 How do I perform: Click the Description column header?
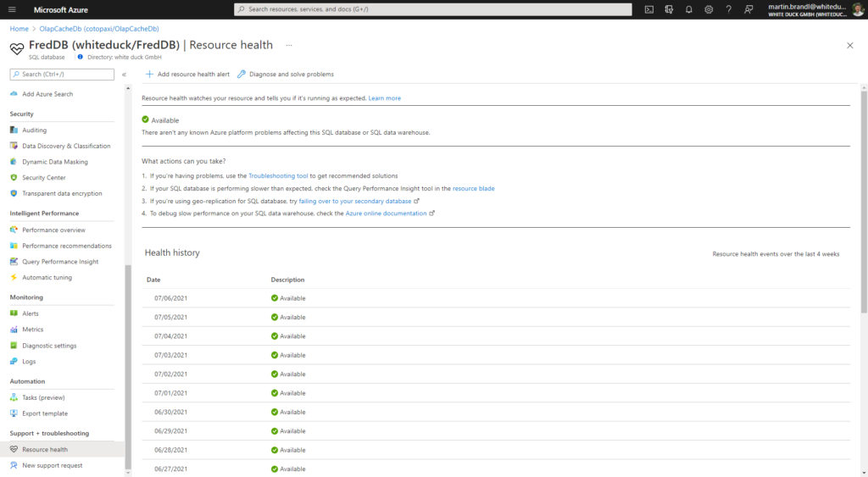pyautogui.click(x=287, y=280)
